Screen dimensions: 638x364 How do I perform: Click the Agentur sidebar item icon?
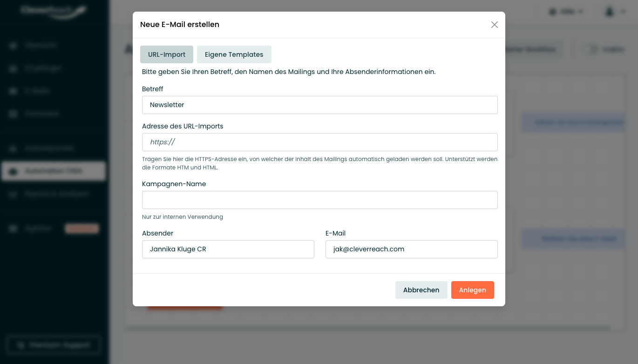tap(14, 229)
